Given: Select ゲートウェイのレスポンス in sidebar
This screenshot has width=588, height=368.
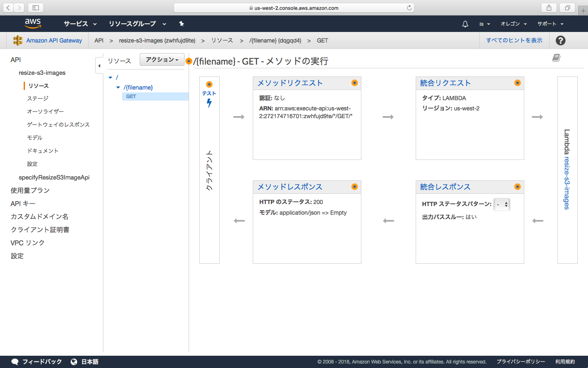Looking at the screenshot, I should [x=58, y=125].
